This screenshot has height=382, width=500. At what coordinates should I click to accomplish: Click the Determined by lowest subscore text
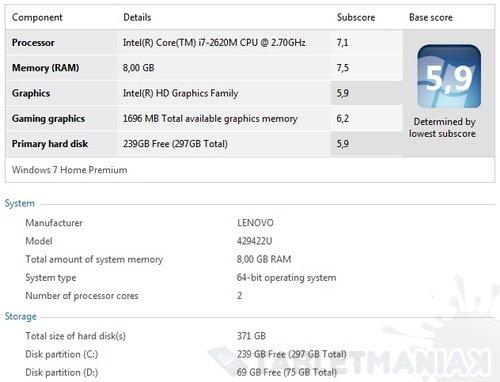click(x=443, y=128)
